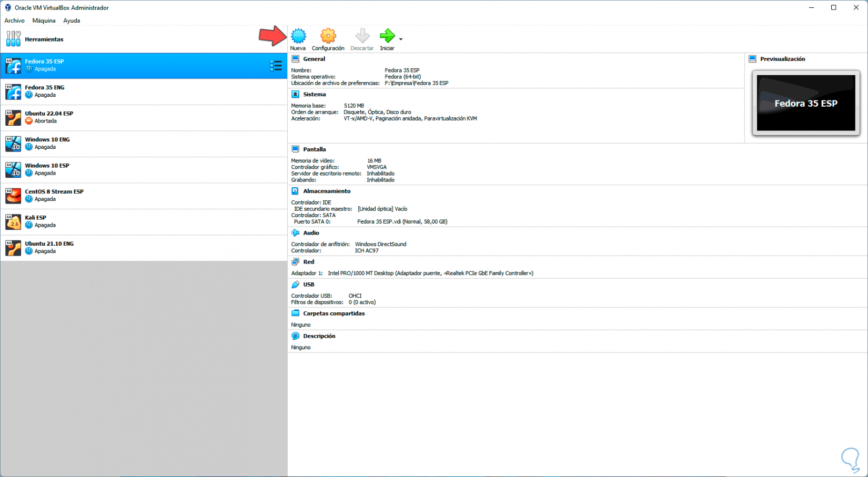Select the Ubuntu 22.04 ESP machine icon
The height and width of the screenshot is (477, 868).
click(13, 117)
